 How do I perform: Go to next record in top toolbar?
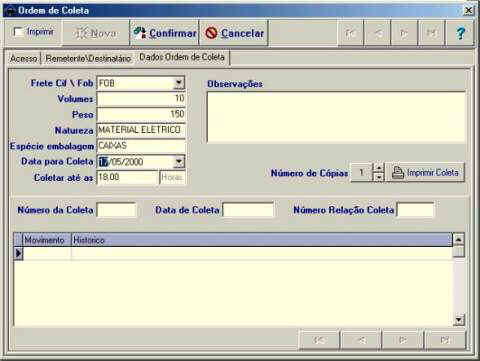[404, 33]
